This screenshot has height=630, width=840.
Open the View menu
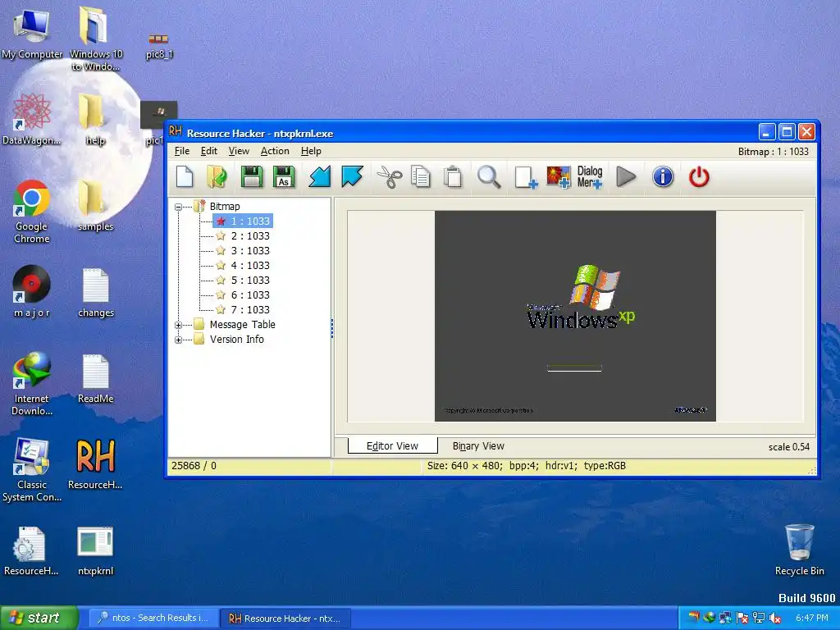pyautogui.click(x=239, y=151)
